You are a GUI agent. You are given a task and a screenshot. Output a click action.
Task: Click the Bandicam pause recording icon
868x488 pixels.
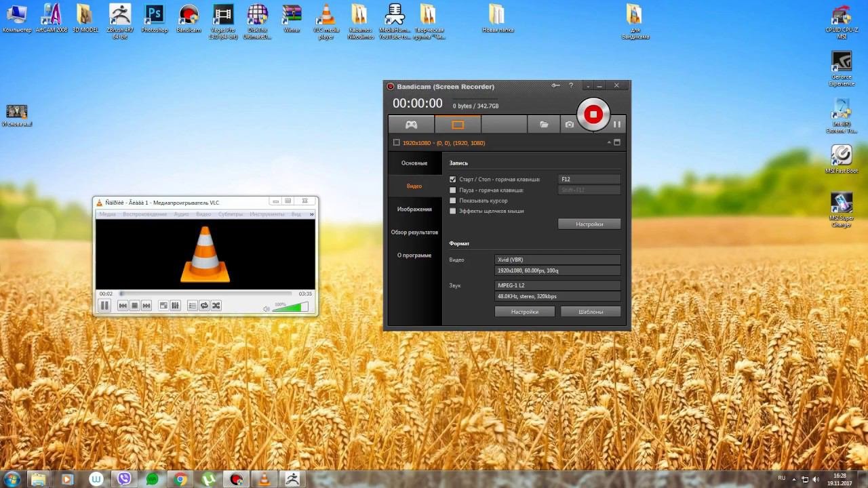click(x=617, y=125)
